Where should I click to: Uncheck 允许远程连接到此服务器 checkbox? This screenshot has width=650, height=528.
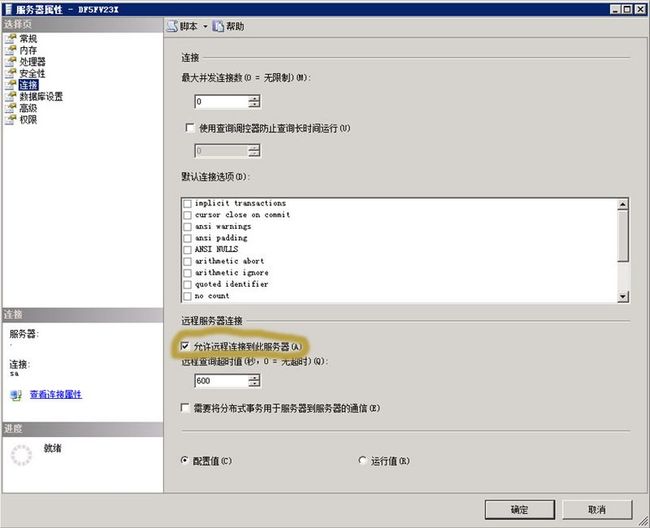click(x=185, y=346)
